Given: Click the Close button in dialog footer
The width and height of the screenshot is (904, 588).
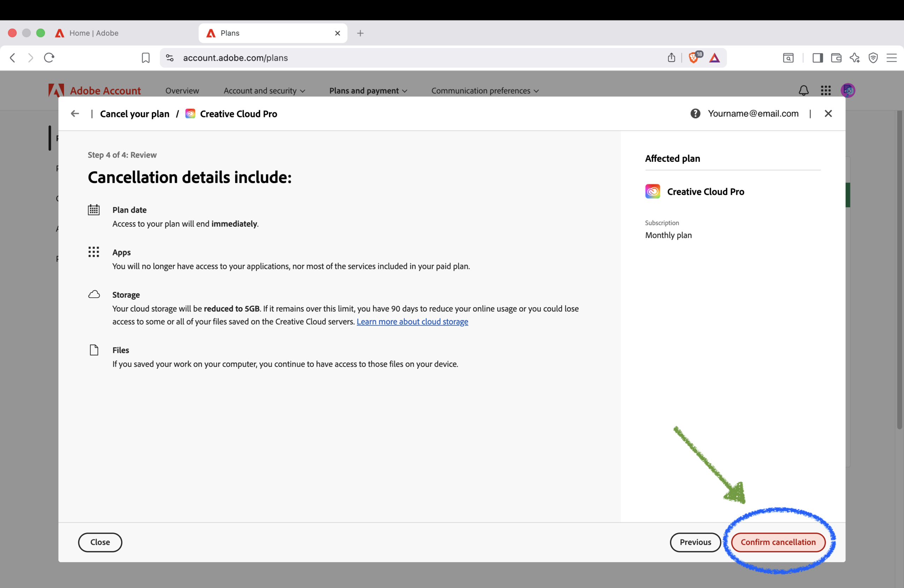Looking at the screenshot, I should [x=100, y=542].
